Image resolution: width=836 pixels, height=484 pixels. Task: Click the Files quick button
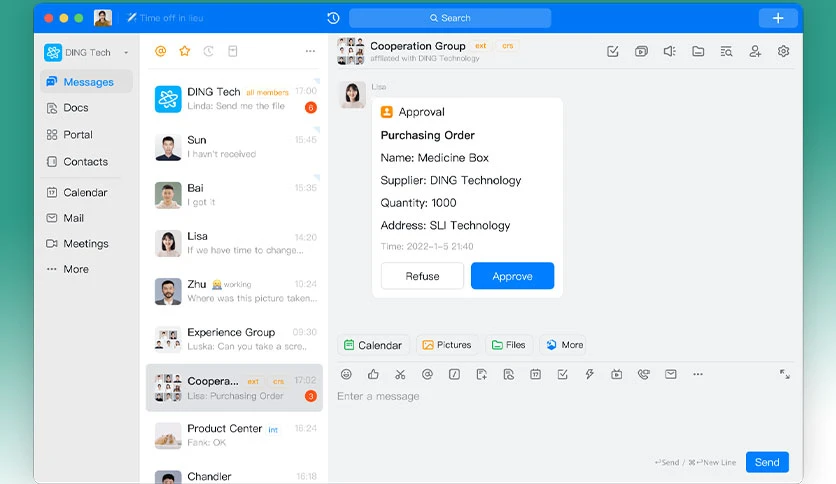pos(509,345)
